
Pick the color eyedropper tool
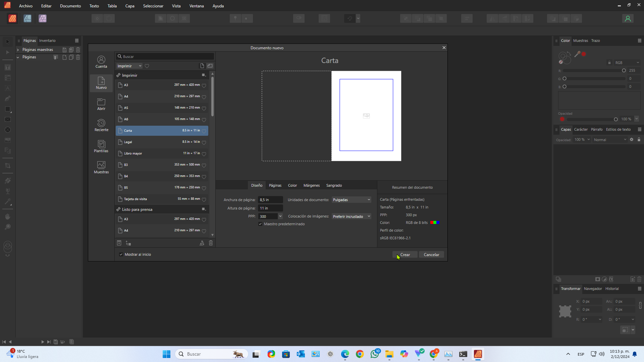577,54
